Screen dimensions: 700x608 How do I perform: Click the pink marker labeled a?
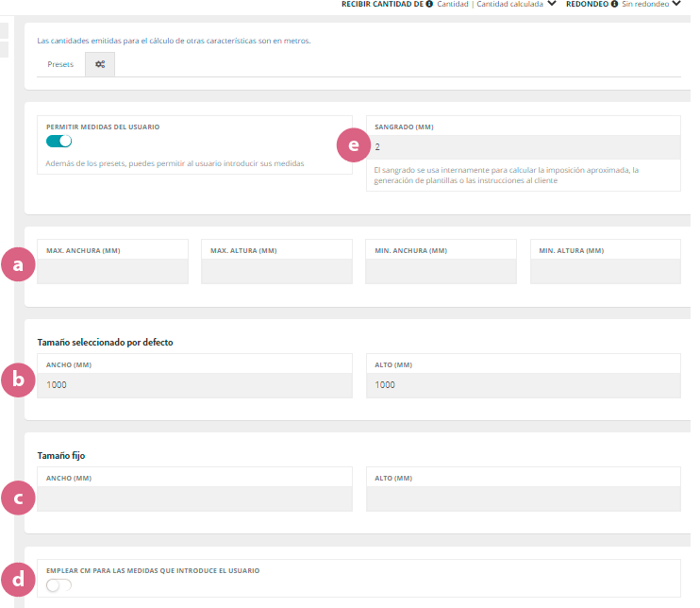pyautogui.click(x=18, y=265)
